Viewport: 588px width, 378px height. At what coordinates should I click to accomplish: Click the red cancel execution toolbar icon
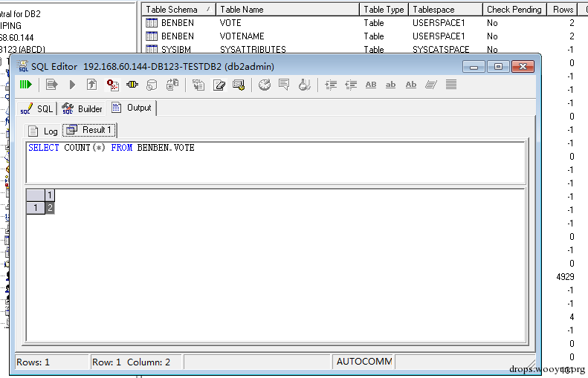point(112,85)
